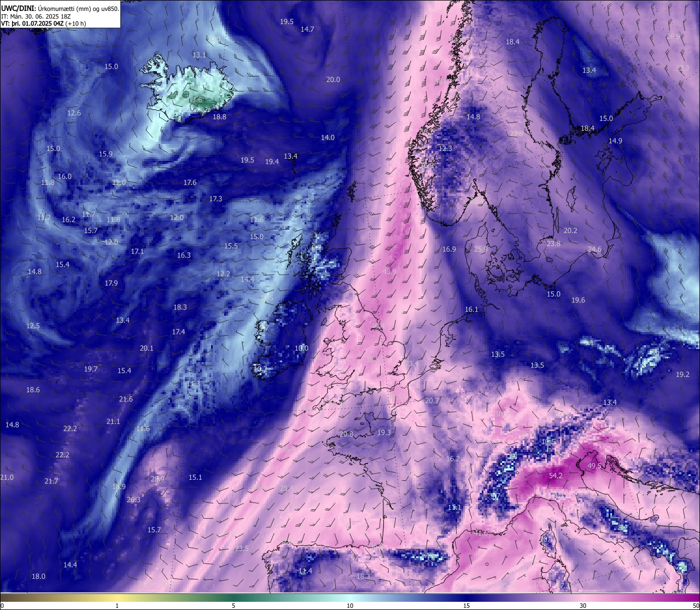Click the 19.2 value at the right edge
The width and height of the screenshot is (700, 610).
click(682, 374)
